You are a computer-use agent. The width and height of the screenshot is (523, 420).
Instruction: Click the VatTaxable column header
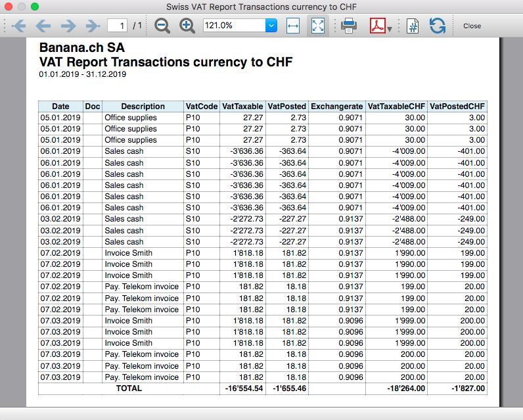coord(242,106)
